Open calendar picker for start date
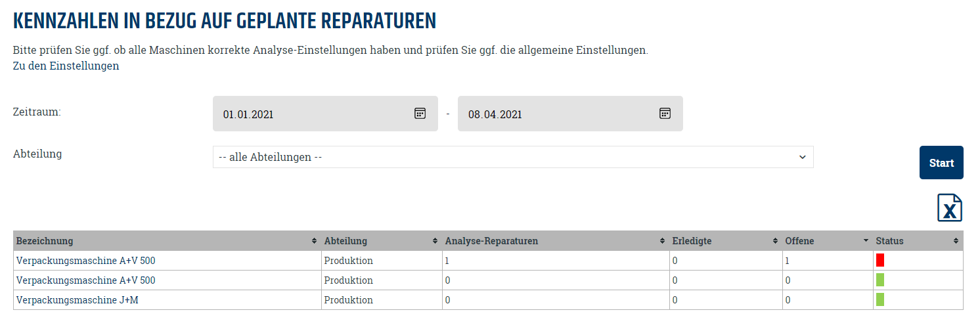The width and height of the screenshot is (980, 329). point(420,114)
